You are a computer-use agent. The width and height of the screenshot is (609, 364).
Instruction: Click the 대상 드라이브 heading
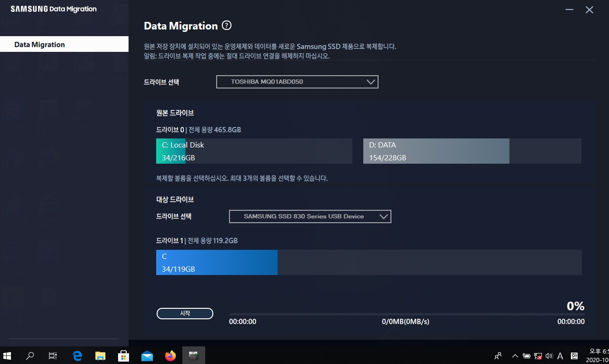click(175, 199)
